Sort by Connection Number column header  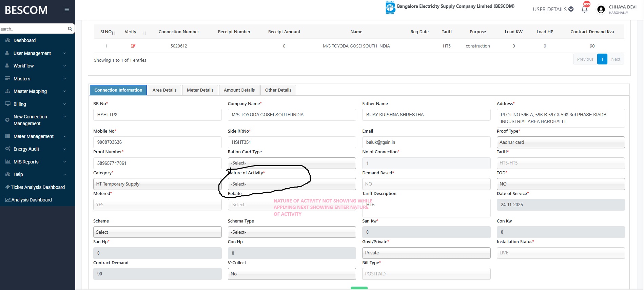[x=179, y=32]
